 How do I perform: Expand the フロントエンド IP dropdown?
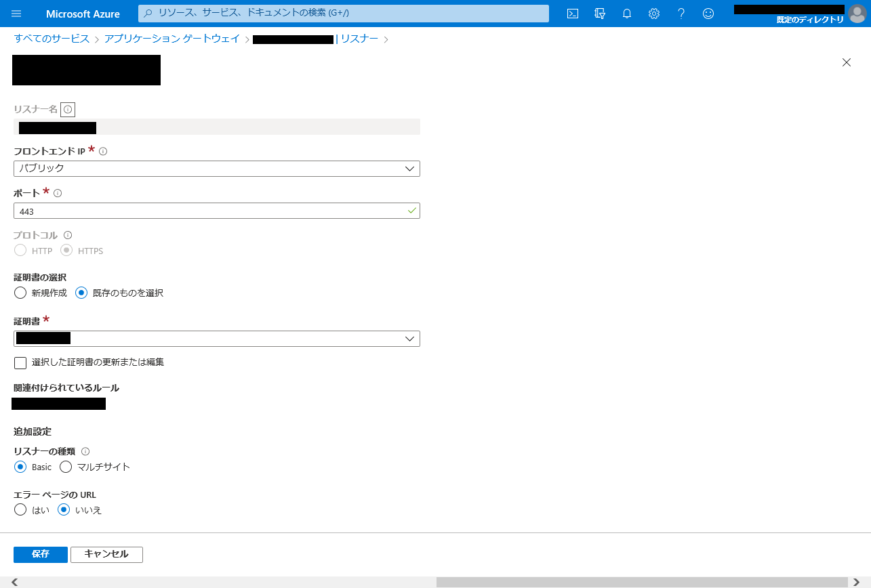point(216,169)
